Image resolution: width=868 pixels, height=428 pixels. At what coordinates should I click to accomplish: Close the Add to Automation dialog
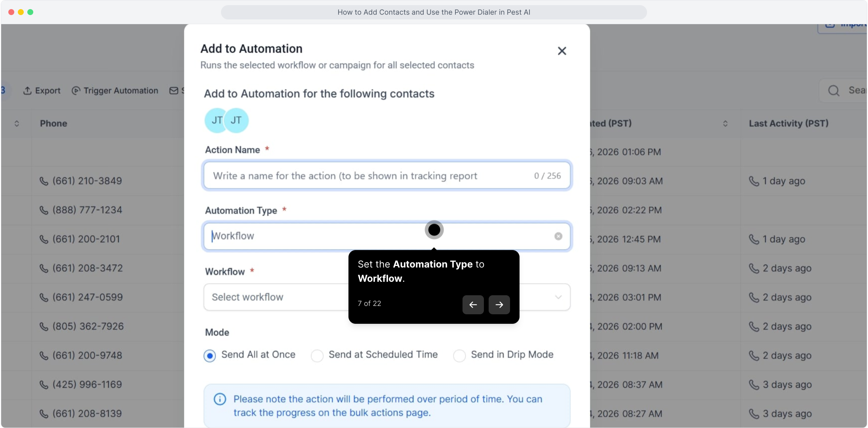pos(562,51)
